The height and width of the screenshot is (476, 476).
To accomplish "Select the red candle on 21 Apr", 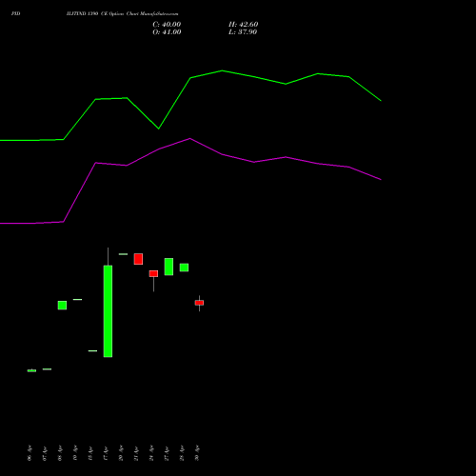I will click(x=138, y=259).
